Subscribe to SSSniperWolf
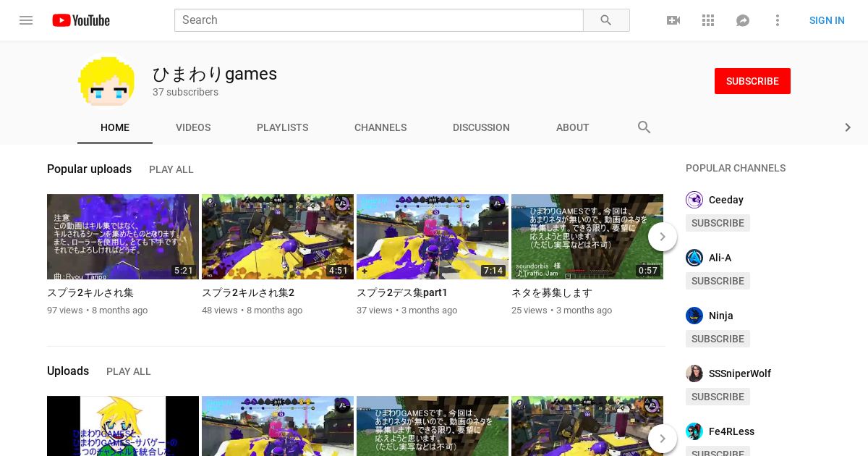The image size is (868, 456). pos(718,397)
